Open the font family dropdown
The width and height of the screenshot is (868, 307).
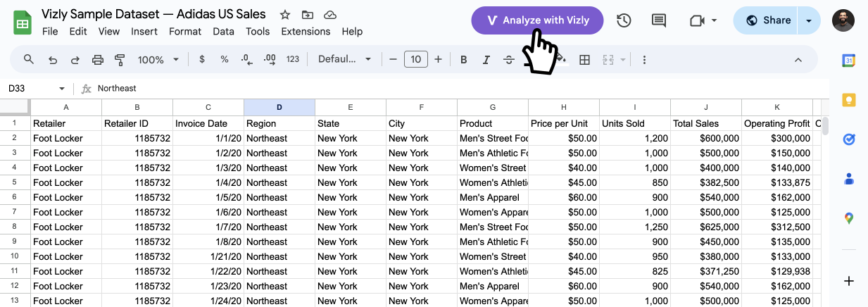pyautogui.click(x=345, y=60)
